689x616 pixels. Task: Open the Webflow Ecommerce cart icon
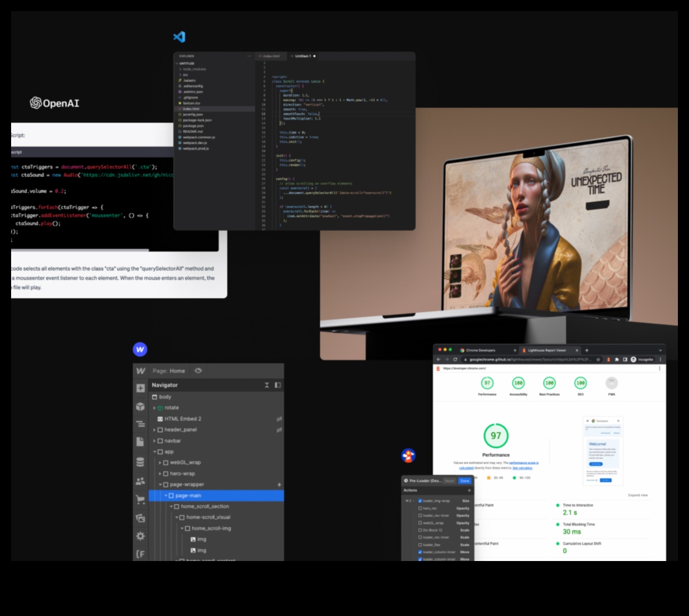click(x=141, y=499)
